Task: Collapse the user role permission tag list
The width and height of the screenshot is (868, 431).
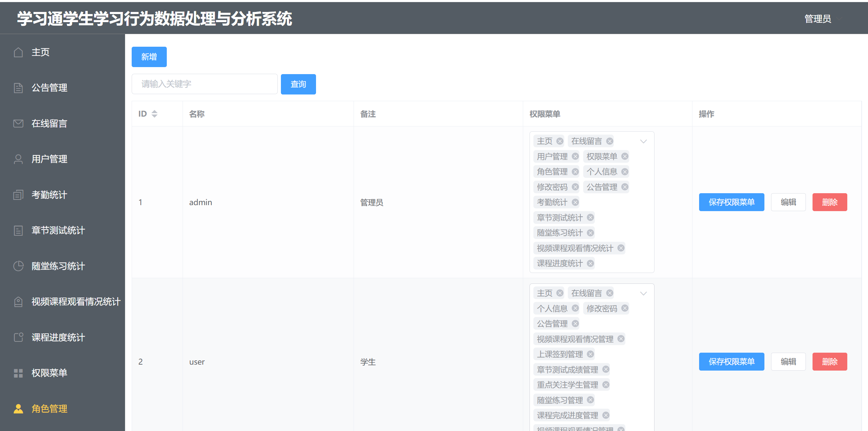Action: click(x=644, y=293)
